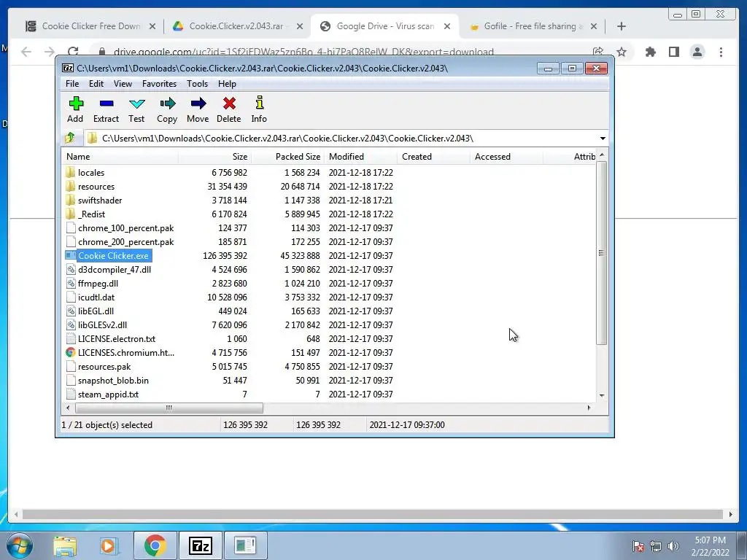Expand the 7-Zip address path dropdown
Image resolution: width=747 pixels, height=560 pixels.
click(603, 138)
